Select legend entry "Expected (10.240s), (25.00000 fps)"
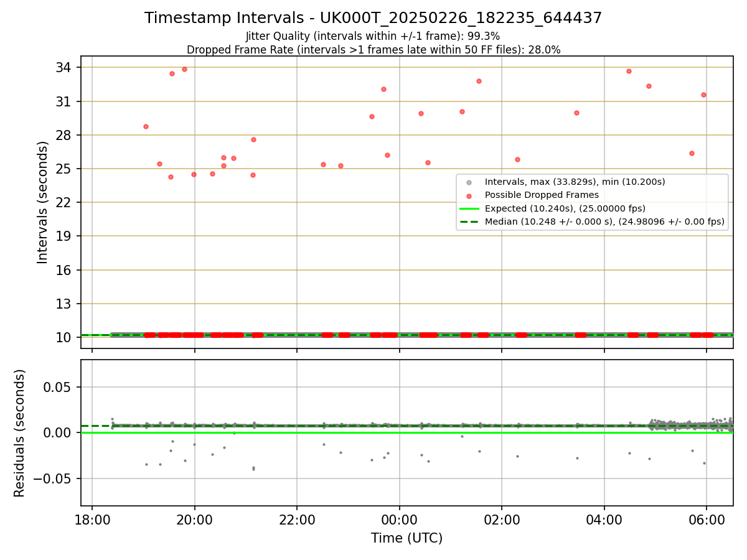This screenshot has width=747, height=560. [565, 208]
